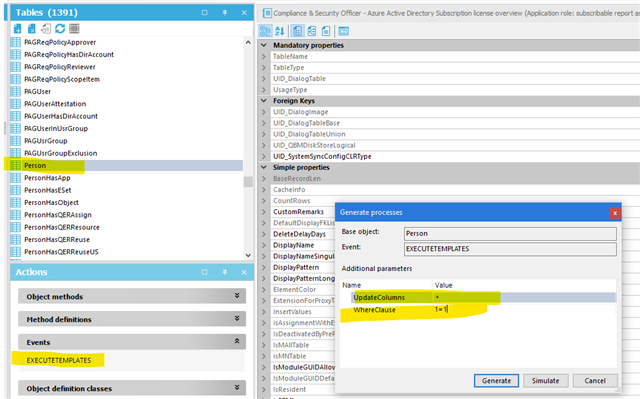640x399 pixels.
Task: Collapse the Foreign Keys section
Action: 264,101
